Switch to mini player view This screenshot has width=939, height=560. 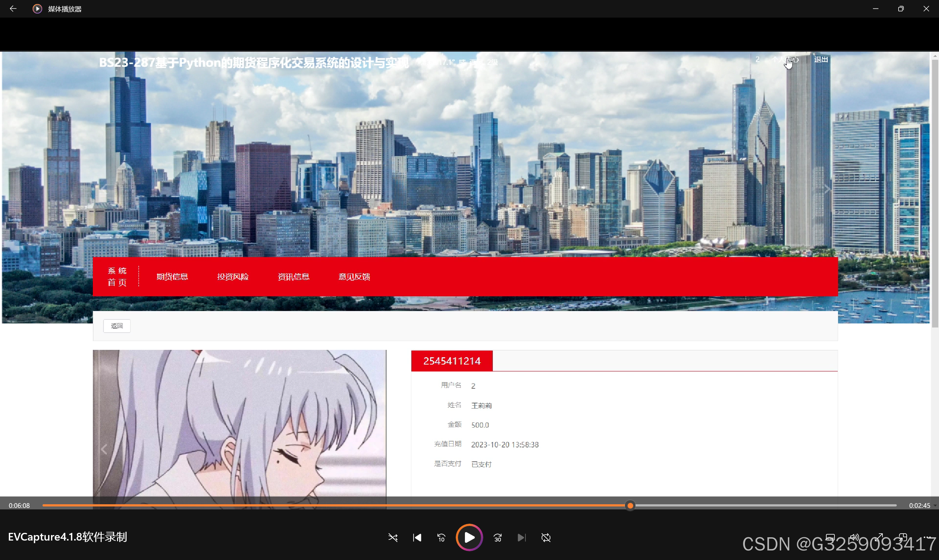coord(903,537)
